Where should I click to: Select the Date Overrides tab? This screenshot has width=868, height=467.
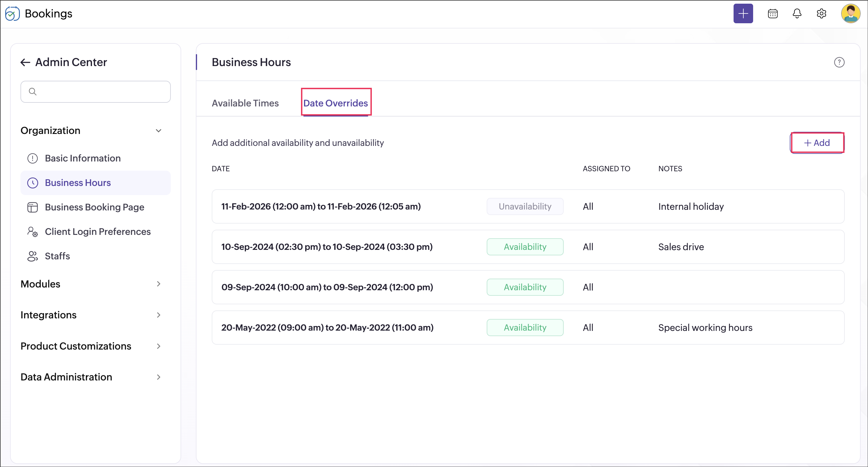(x=335, y=103)
